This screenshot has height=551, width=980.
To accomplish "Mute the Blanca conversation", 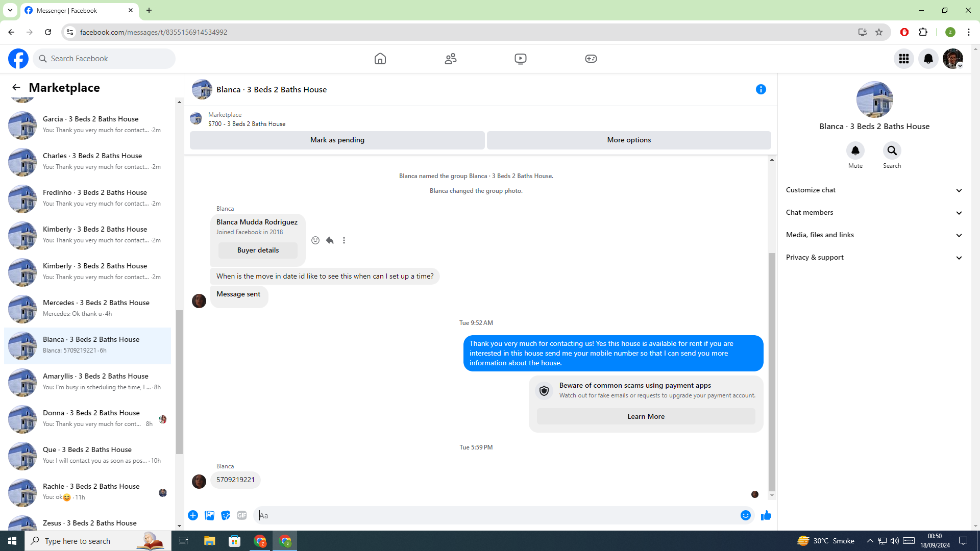I will 855,151.
